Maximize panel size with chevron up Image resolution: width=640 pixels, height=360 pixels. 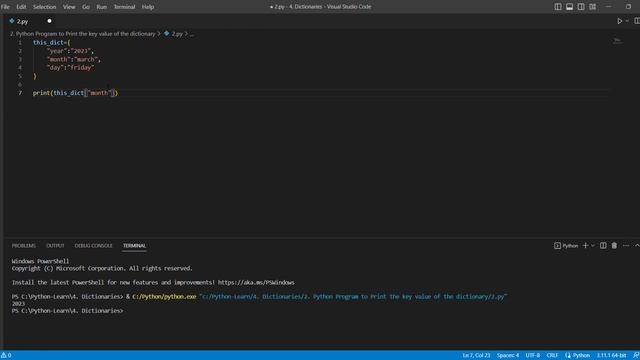click(x=637, y=246)
